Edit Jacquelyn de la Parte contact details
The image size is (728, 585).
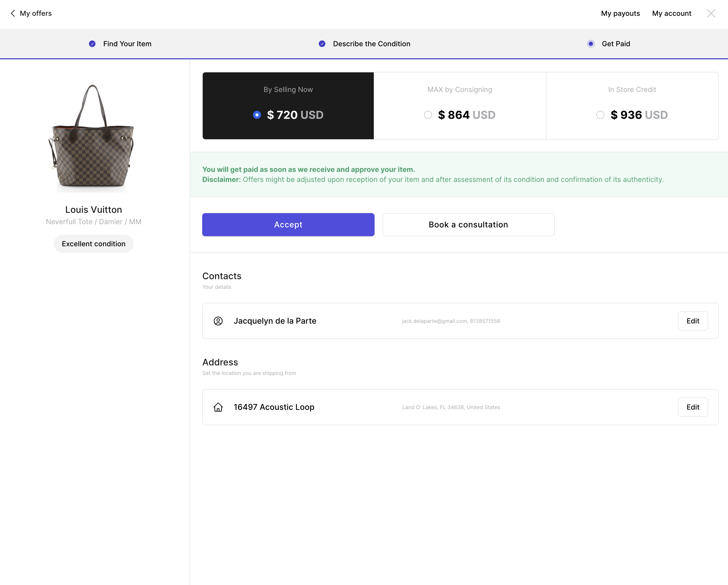693,321
